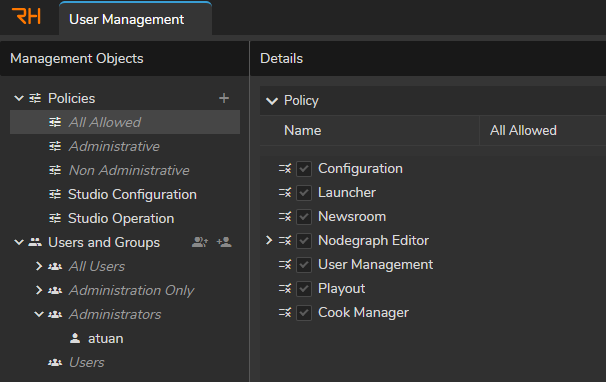606x382 pixels.
Task: Click the add group icon beside Users and Groups
Action: click(200, 242)
